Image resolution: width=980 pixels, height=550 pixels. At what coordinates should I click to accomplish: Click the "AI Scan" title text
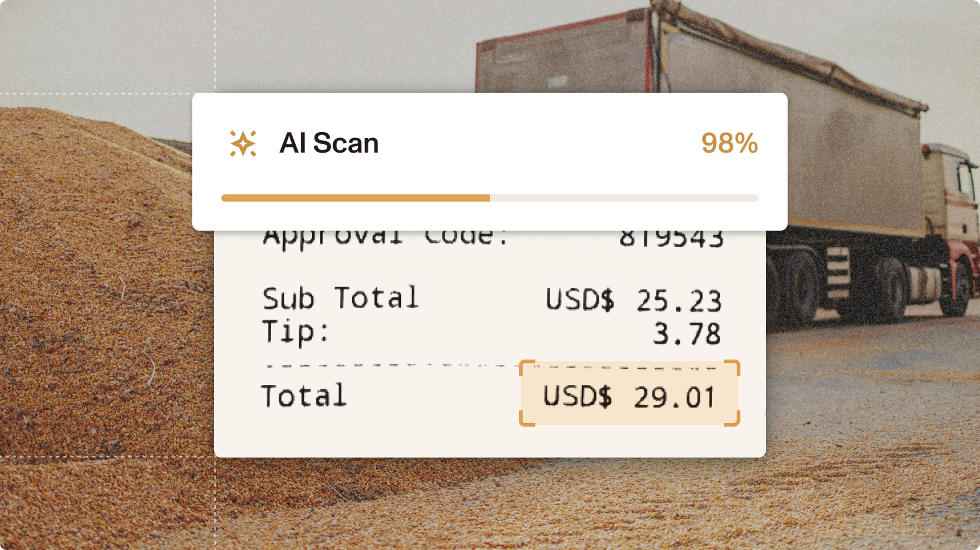coord(329,143)
